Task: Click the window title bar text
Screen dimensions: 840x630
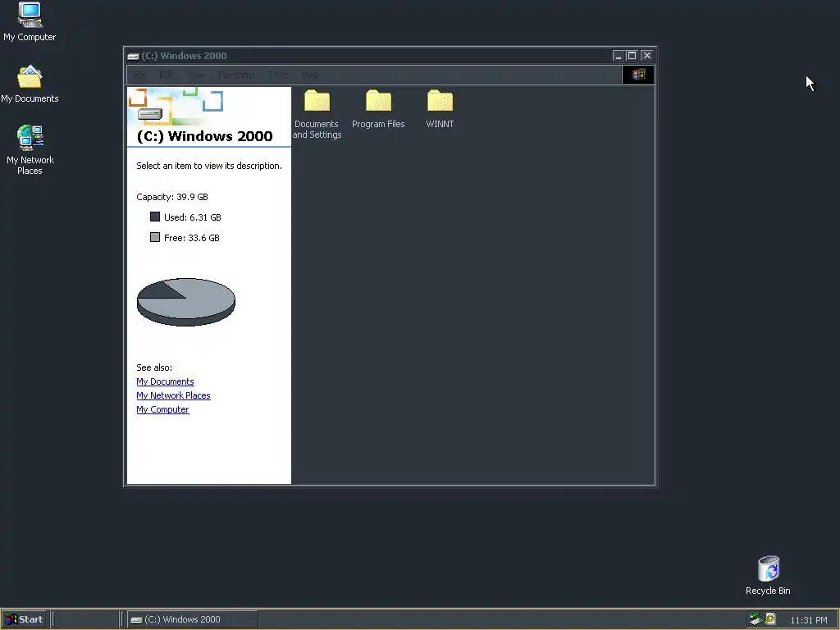Action: coord(184,56)
